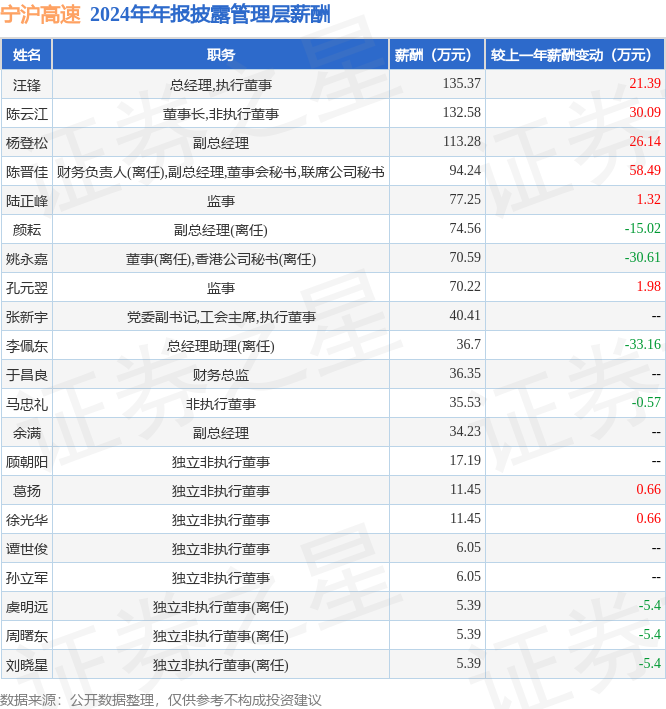Select the name cell 于昌良
This screenshot has width=666, height=709.
click(x=27, y=374)
